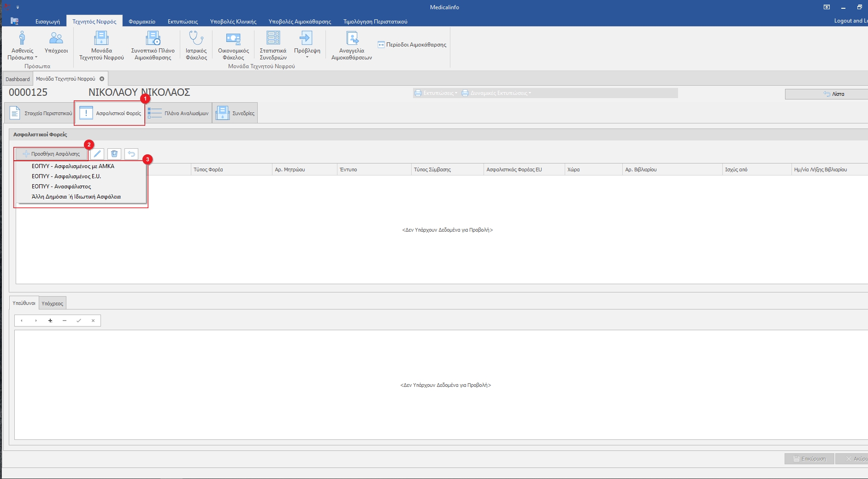
Task: Click the trash delete insurance icon
Action: (x=114, y=154)
